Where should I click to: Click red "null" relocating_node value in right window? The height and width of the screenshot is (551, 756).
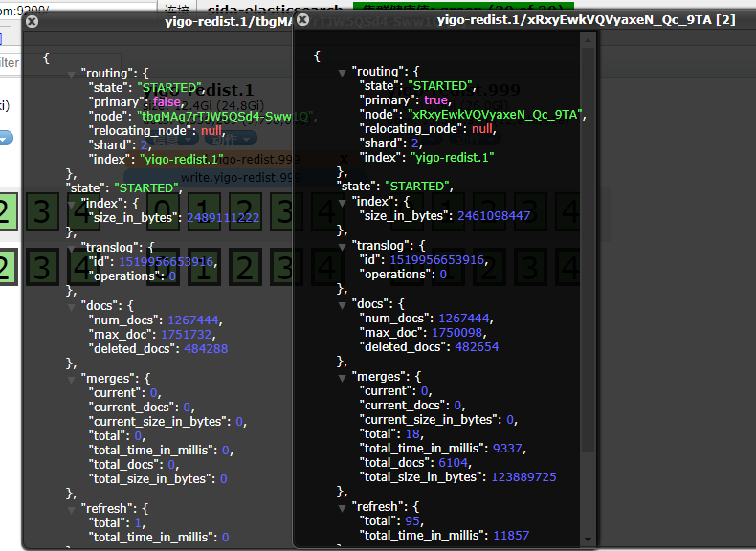pos(482,129)
